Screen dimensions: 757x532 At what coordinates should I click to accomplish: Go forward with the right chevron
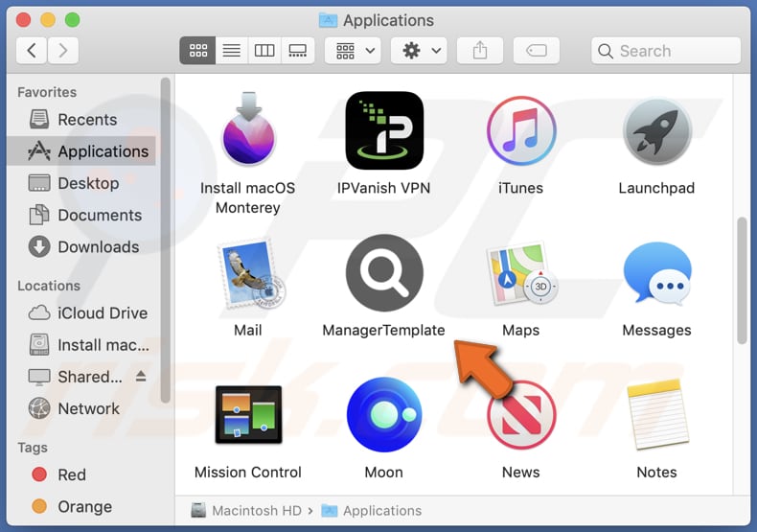[62, 50]
